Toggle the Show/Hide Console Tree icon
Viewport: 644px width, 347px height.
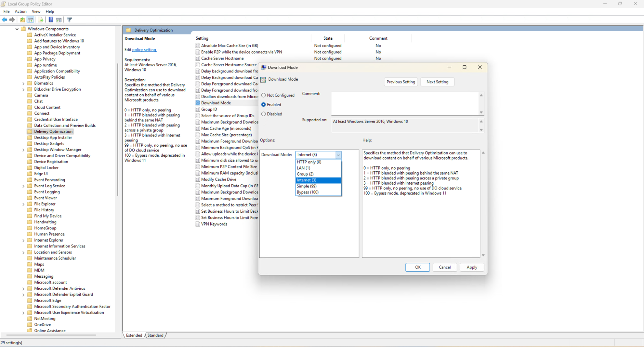click(31, 20)
